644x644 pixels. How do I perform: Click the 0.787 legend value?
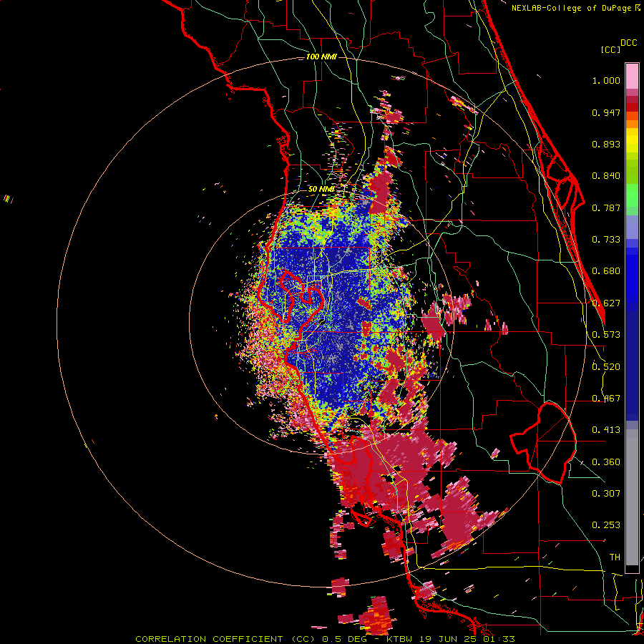click(606, 208)
